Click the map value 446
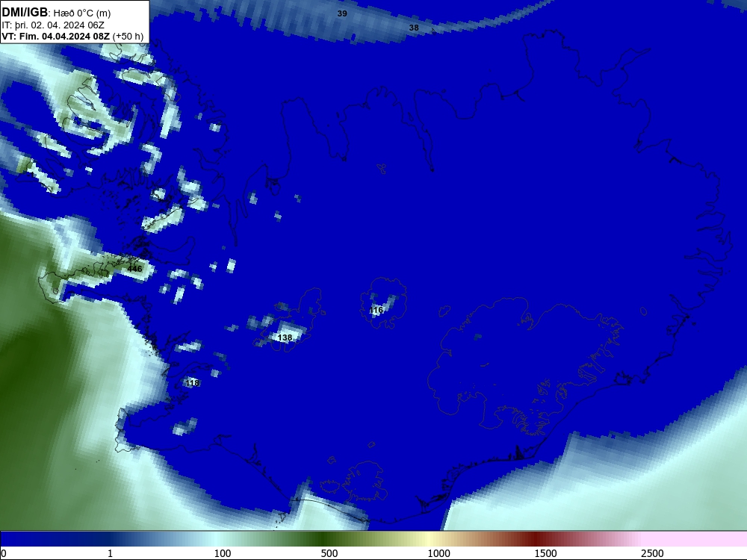Screen dimensions: 747x560 [x=134, y=269]
